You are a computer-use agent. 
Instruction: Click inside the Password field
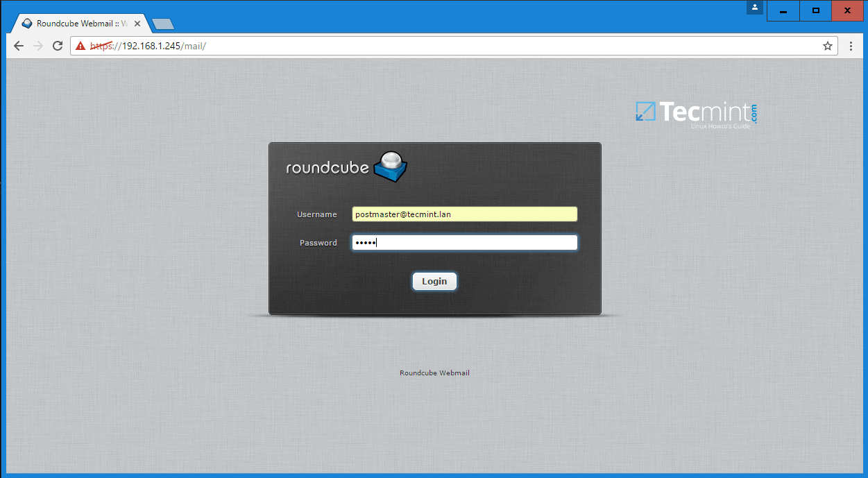pos(463,242)
